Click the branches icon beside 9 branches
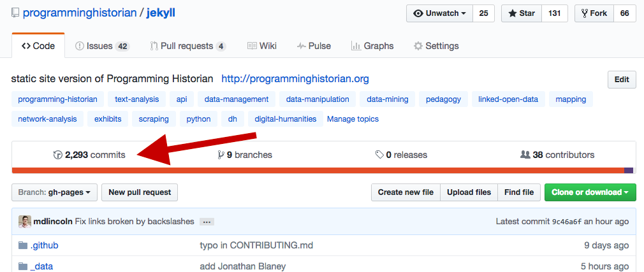The width and height of the screenshot is (644, 272). pyautogui.click(x=221, y=155)
